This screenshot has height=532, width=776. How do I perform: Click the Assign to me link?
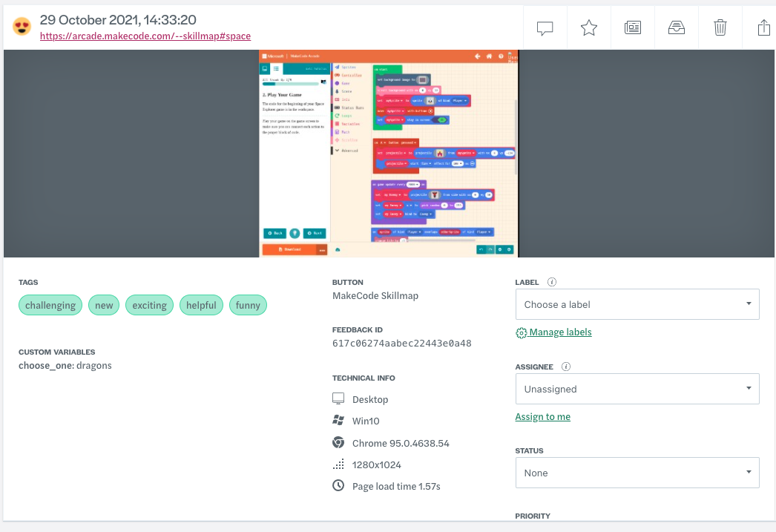(542, 417)
